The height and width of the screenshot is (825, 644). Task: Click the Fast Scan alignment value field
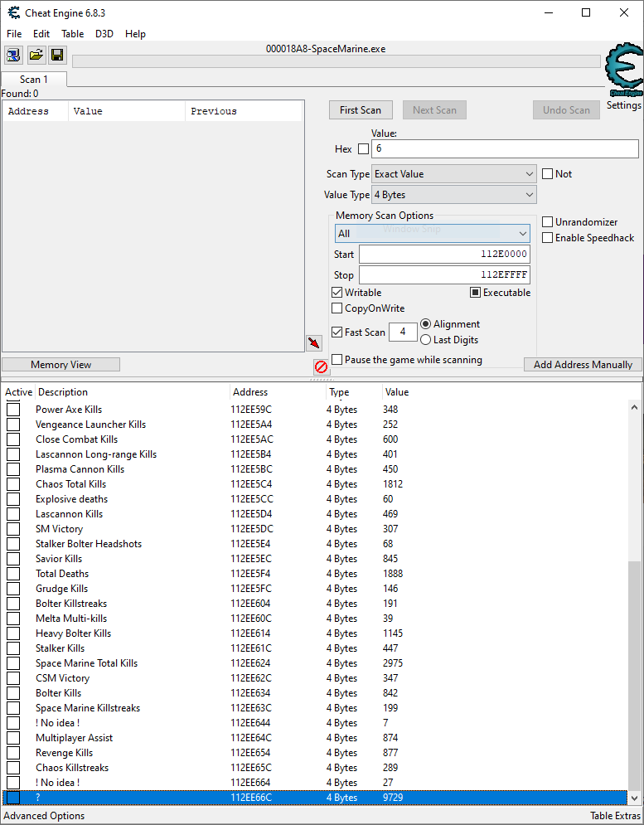tap(403, 332)
